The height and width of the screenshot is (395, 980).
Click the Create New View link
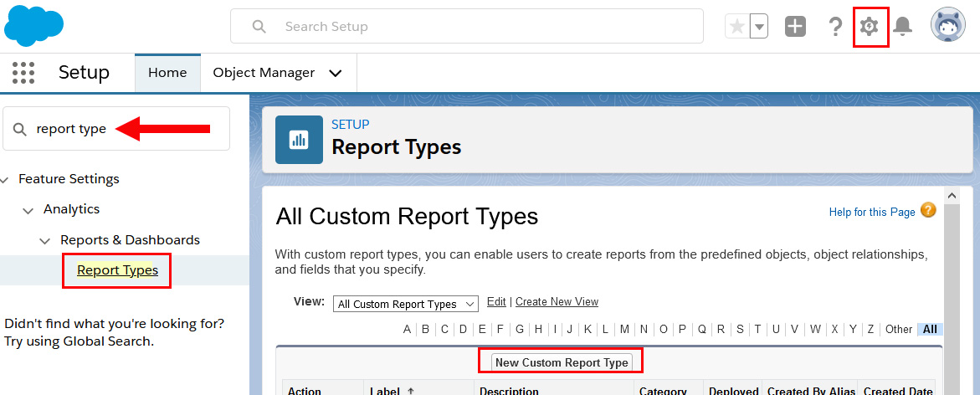[557, 301]
